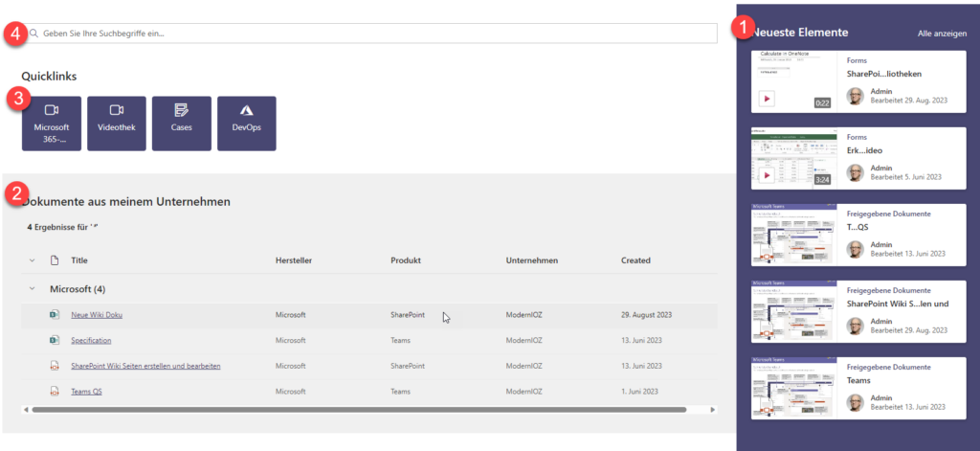This screenshot has height=451, width=980.
Task: Click Admin avatar on T...QS card
Action: click(855, 249)
